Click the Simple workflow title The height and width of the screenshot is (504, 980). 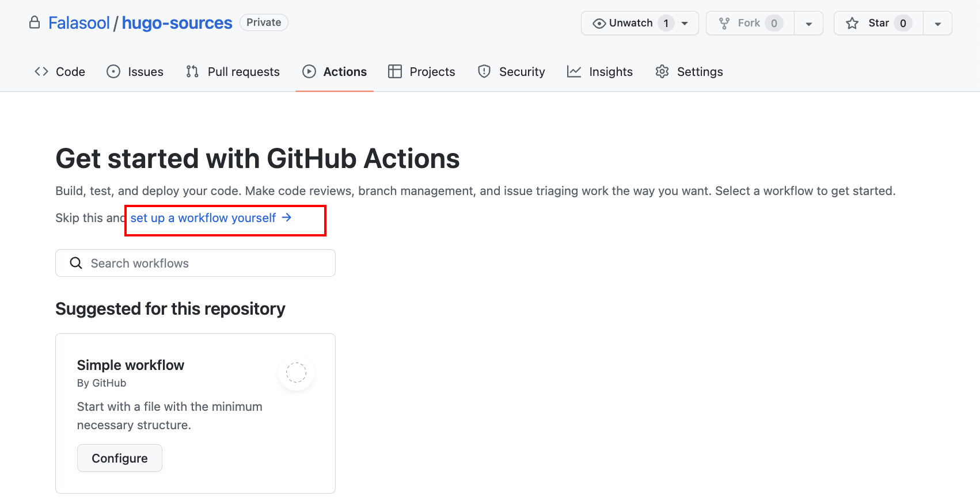pyautogui.click(x=131, y=365)
